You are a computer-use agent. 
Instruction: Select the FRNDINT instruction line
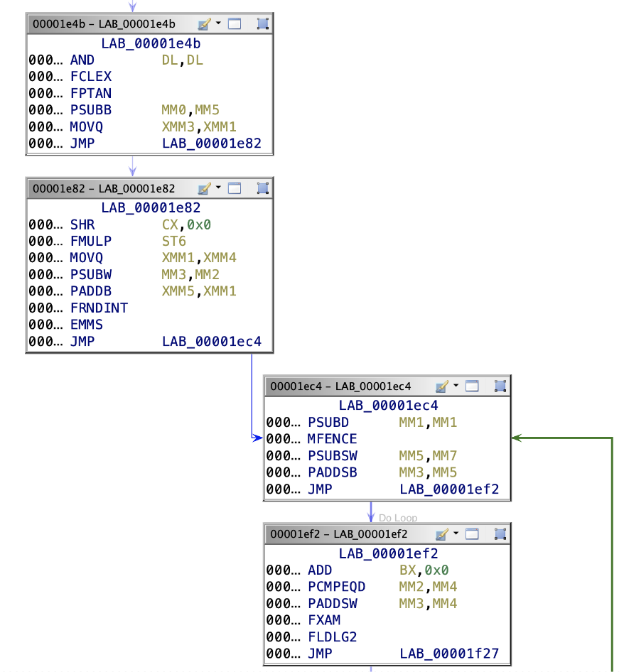coord(99,308)
